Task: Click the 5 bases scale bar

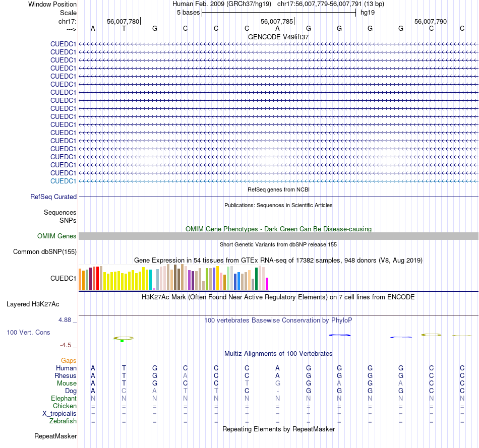Action: click(x=279, y=13)
